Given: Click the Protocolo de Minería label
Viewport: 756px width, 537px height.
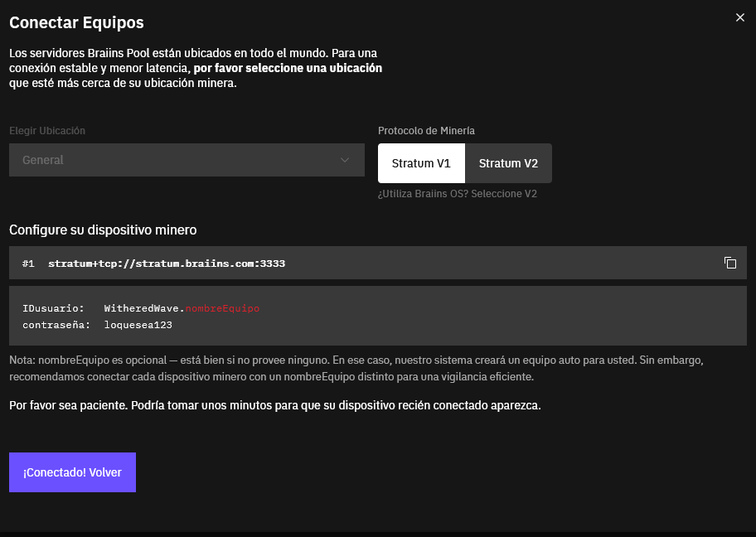Looking at the screenshot, I should pyautogui.click(x=426, y=131).
